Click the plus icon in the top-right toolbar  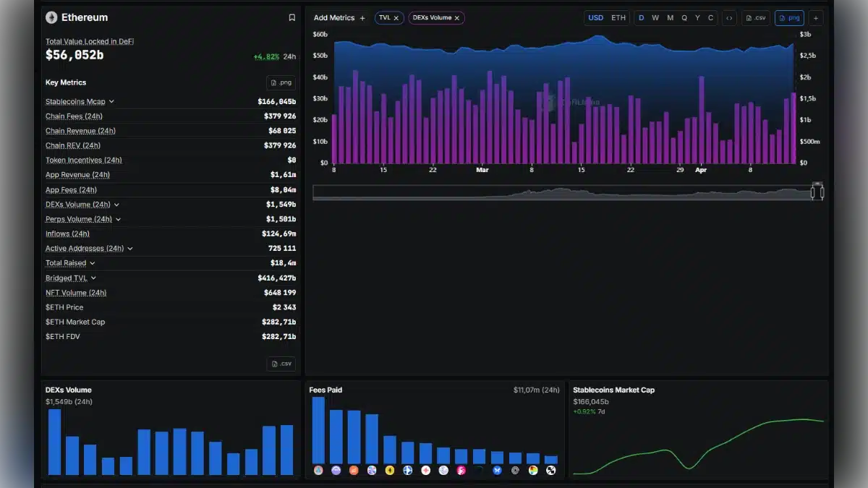point(815,18)
